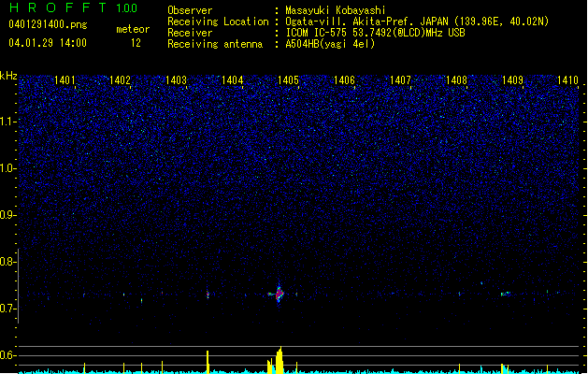Click the kHz axis unit label
The image size is (588, 374).
(x=8, y=76)
